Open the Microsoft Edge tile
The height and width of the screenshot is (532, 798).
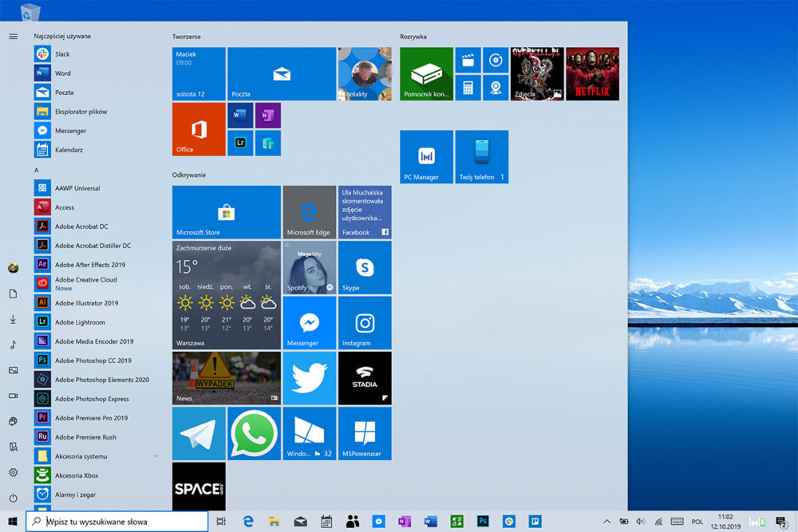[x=310, y=212]
